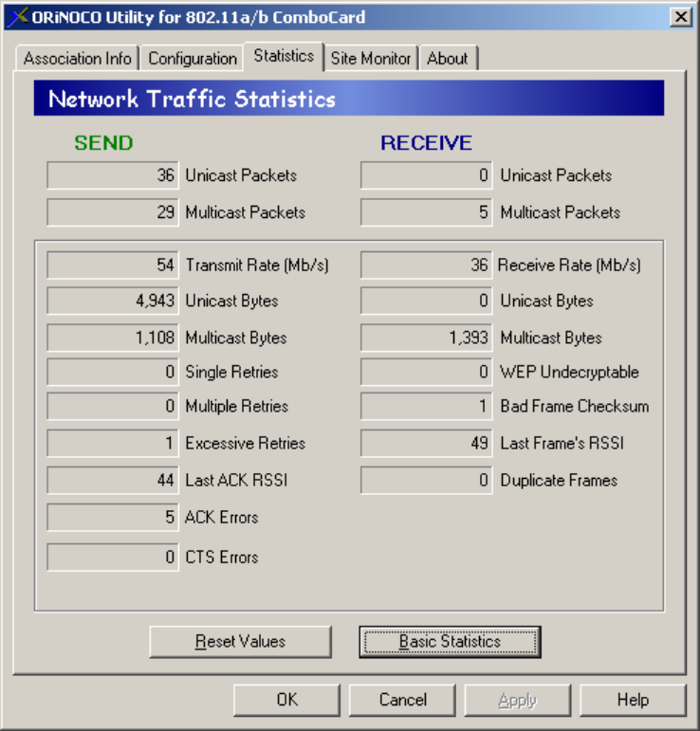Click the Last Frame's RSSI label

[x=562, y=443]
